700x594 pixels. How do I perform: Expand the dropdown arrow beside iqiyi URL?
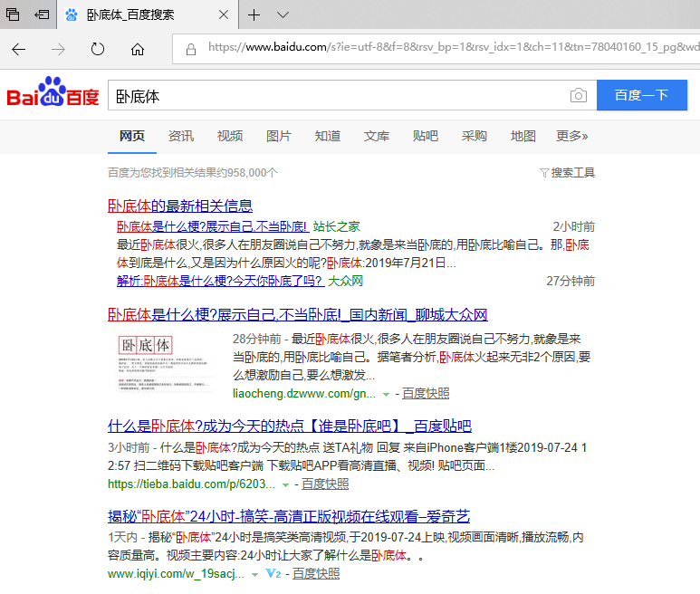(x=254, y=575)
